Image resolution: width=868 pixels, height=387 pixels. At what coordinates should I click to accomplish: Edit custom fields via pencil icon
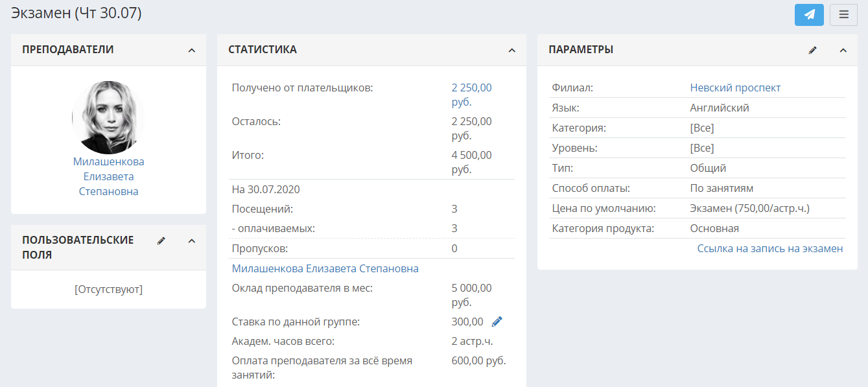161,240
